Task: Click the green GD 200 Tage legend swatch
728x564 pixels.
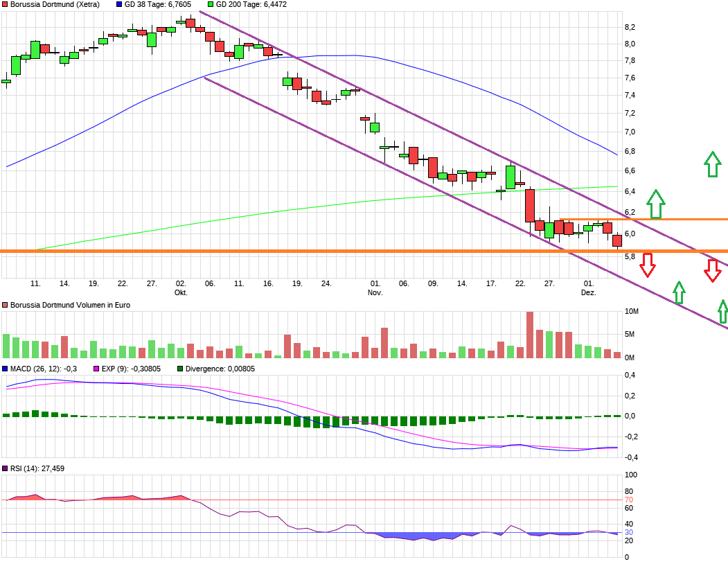Action: click(211, 4)
